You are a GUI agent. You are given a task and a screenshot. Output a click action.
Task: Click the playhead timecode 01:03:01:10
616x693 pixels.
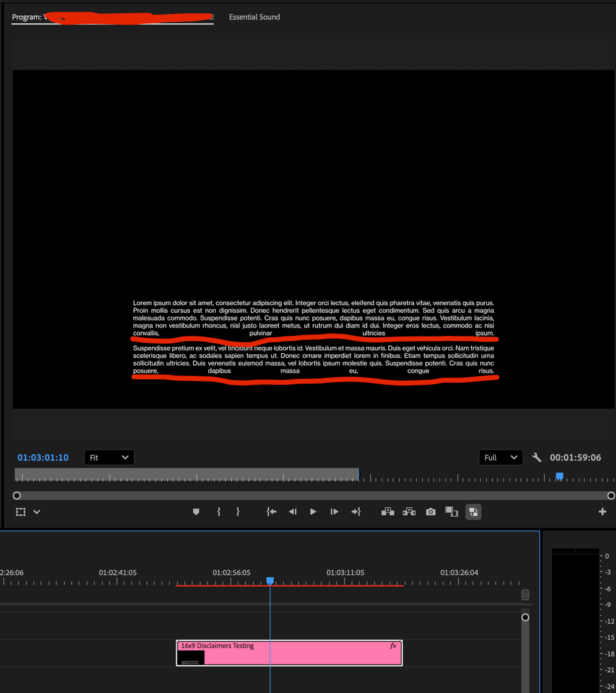pos(42,457)
